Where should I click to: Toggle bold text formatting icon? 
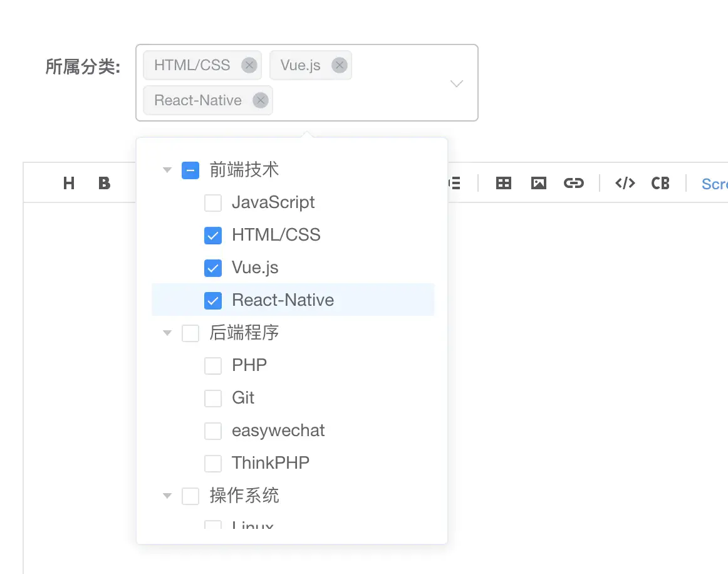coord(104,183)
